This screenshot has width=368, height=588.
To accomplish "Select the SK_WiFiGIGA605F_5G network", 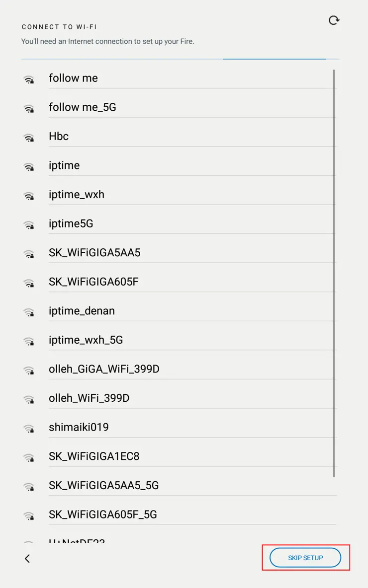I will tap(102, 514).
